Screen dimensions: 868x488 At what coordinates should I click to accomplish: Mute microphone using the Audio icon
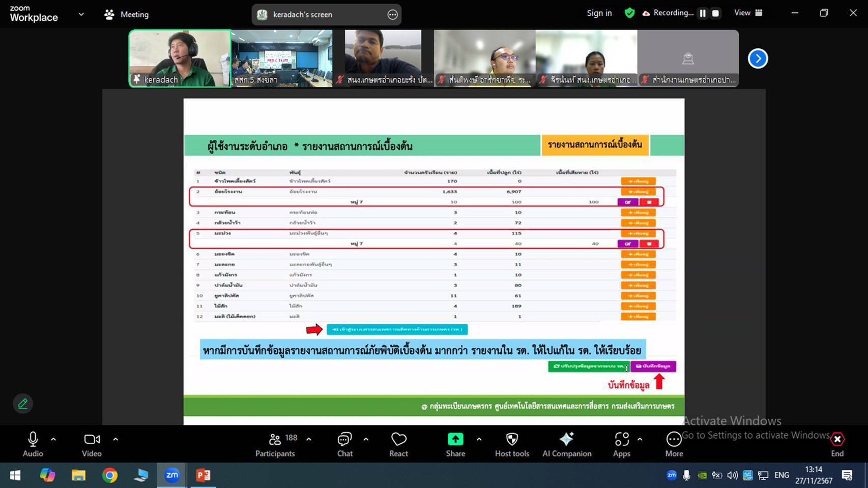pyautogui.click(x=33, y=444)
